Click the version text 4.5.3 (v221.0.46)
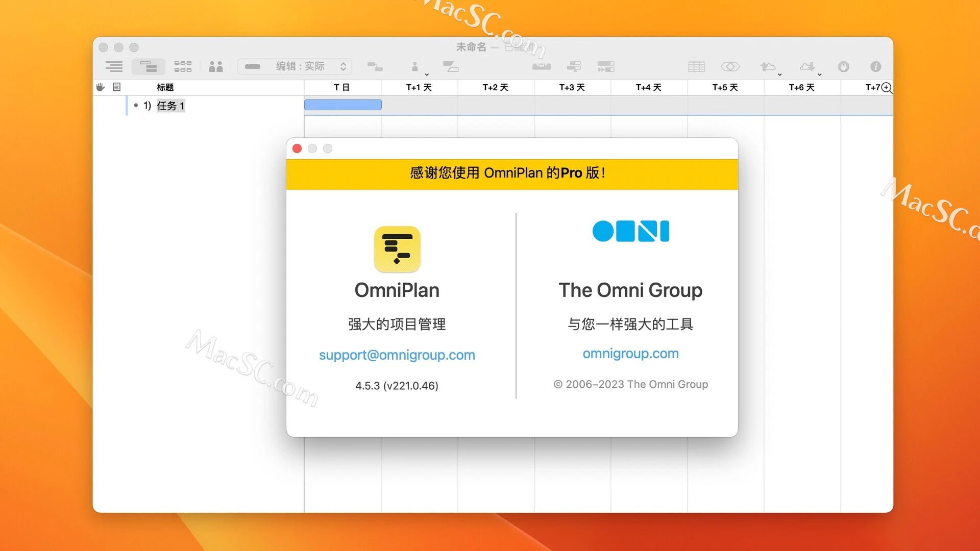 [x=397, y=386]
